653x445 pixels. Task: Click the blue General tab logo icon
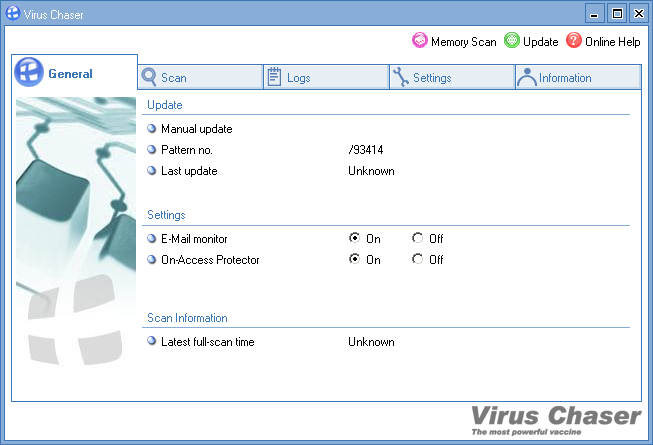click(29, 72)
